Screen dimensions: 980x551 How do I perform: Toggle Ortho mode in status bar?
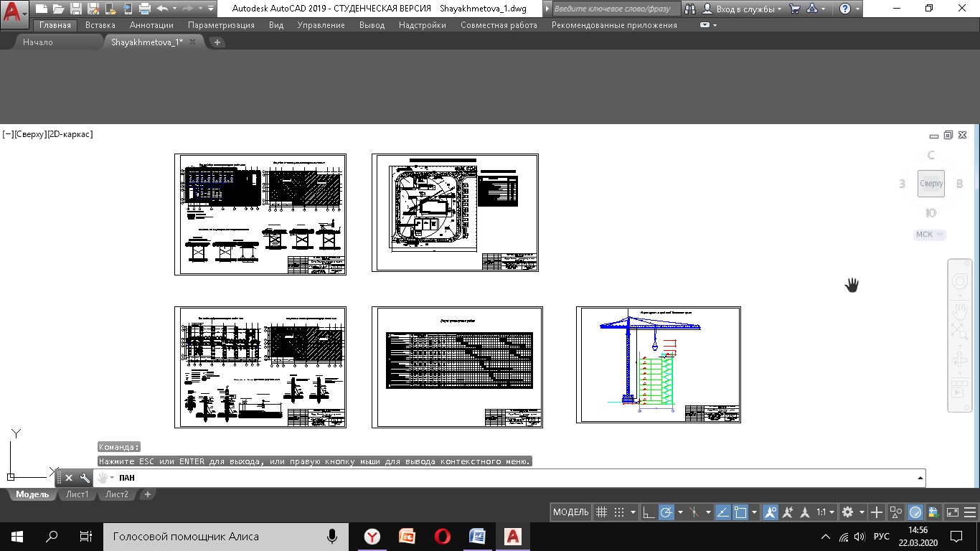point(648,512)
